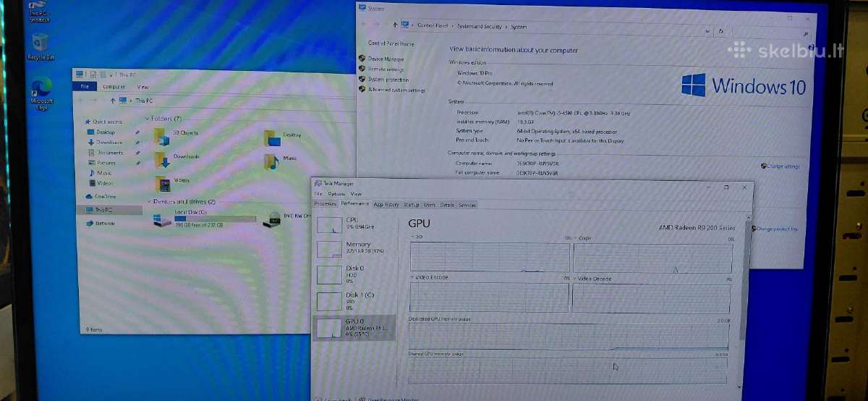The height and width of the screenshot is (401, 868).
Task: Open the File tab in File Explorer
Action: (85, 87)
